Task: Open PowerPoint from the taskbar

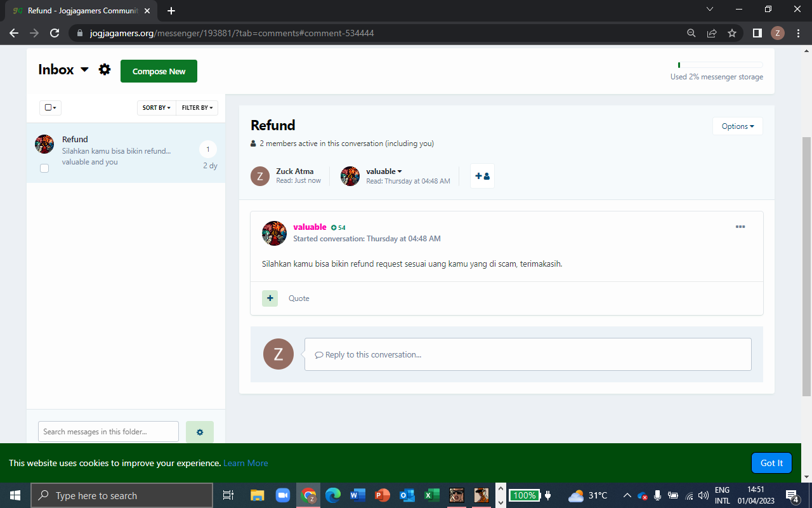Action: tap(383, 495)
